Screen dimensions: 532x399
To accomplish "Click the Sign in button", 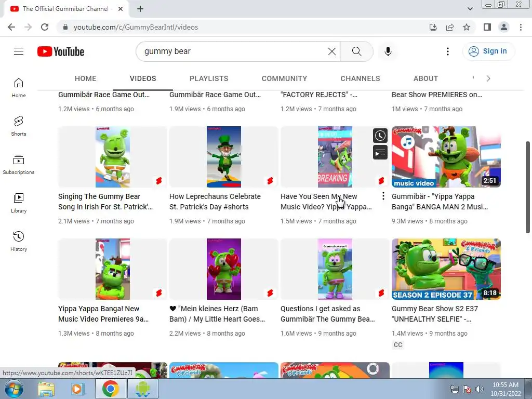I will (x=488, y=51).
